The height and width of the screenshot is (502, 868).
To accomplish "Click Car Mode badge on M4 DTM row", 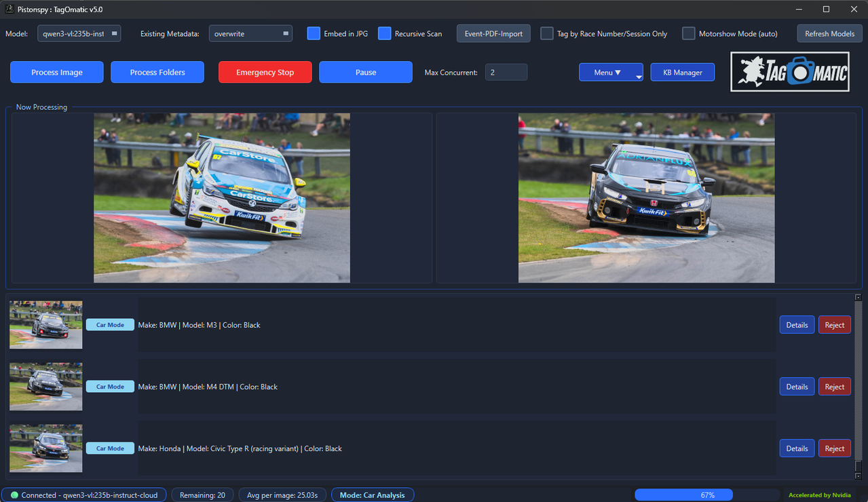I will (x=110, y=387).
